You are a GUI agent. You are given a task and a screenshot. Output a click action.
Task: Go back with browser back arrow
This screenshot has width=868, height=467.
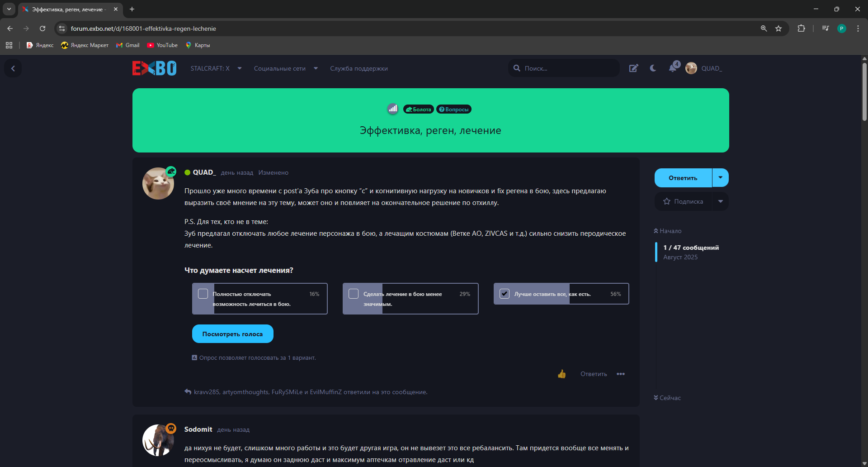10,29
